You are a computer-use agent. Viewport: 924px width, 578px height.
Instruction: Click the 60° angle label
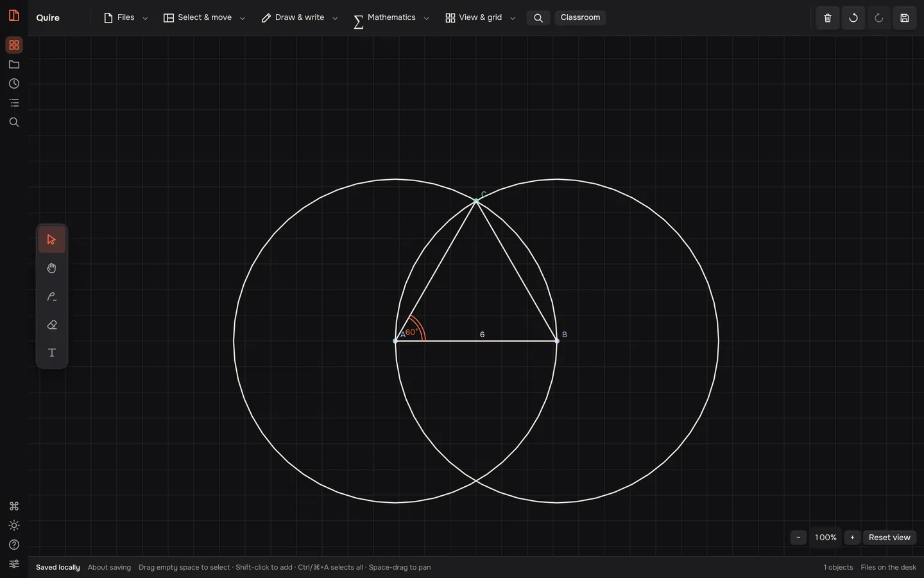click(411, 332)
